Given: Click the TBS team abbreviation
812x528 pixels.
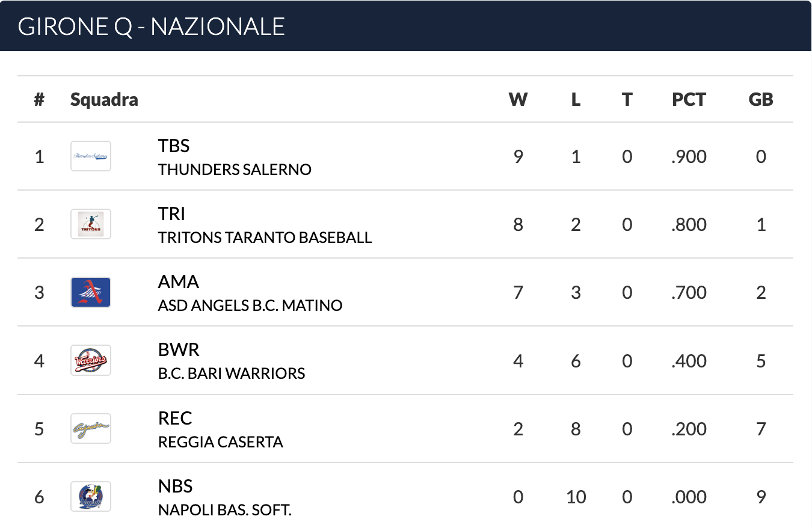Looking at the screenshot, I should click(x=174, y=146).
